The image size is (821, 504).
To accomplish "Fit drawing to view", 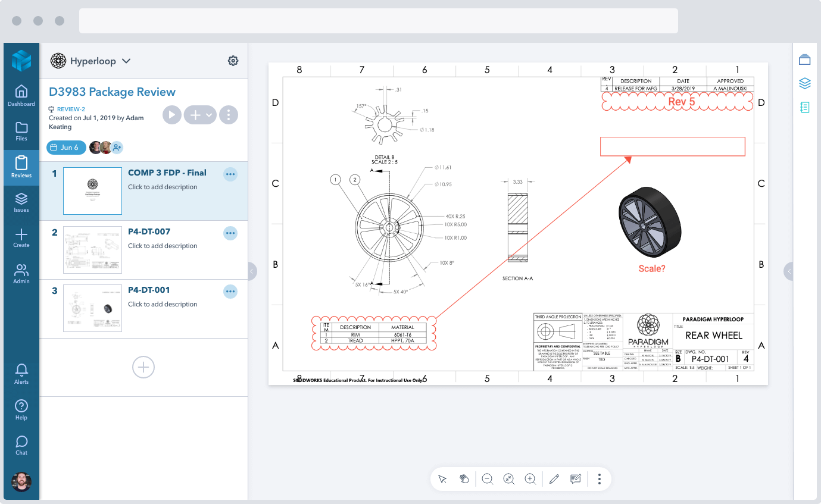I will pyautogui.click(x=508, y=479).
